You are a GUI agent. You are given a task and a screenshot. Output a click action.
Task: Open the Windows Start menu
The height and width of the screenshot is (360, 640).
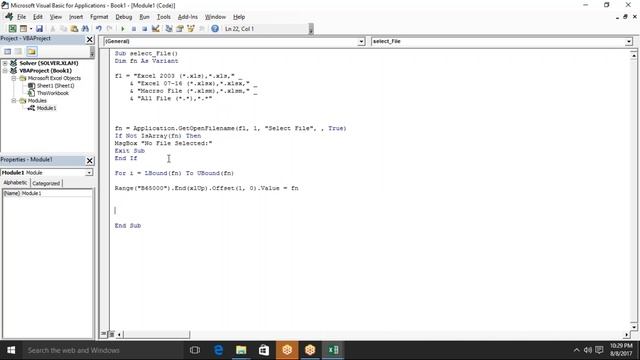(x=11, y=350)
